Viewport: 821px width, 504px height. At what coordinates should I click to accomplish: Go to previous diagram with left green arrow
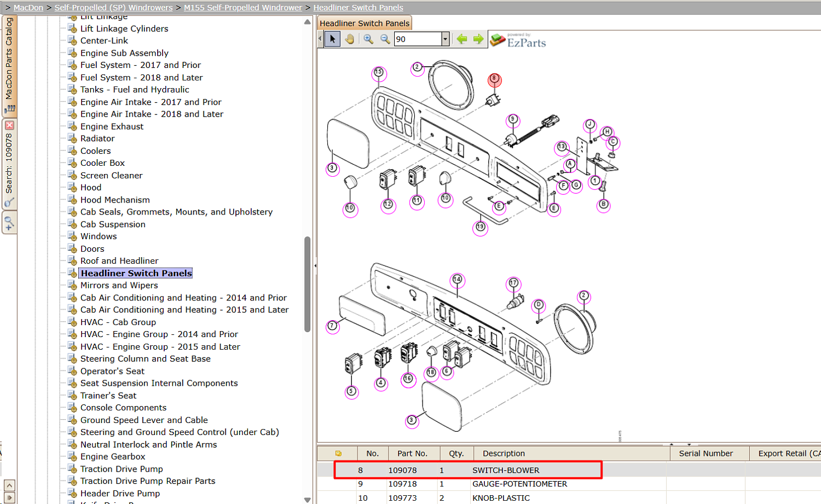click(x=462, y=39)
